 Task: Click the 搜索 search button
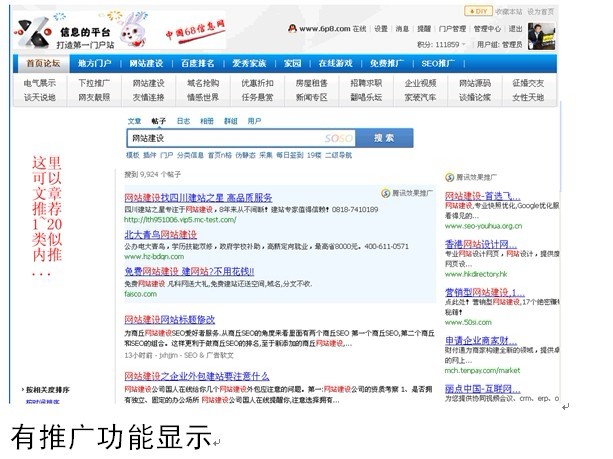tap(384, 138)
